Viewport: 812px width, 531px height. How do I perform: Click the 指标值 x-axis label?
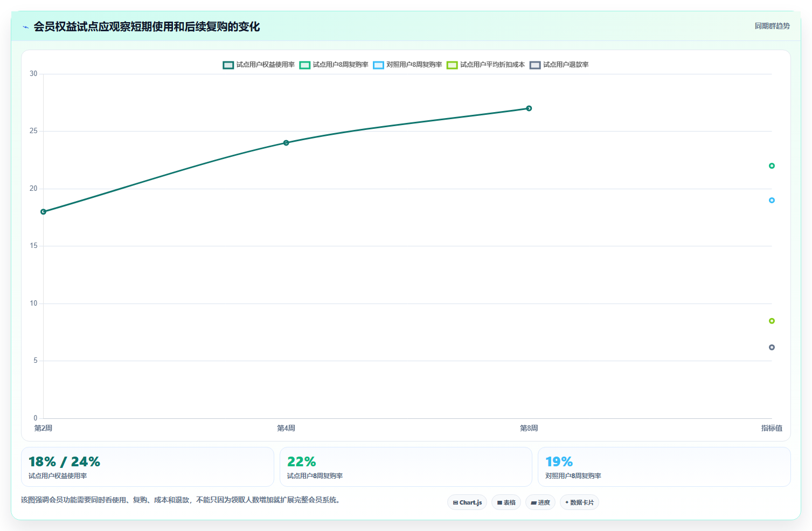pos(772,428)
